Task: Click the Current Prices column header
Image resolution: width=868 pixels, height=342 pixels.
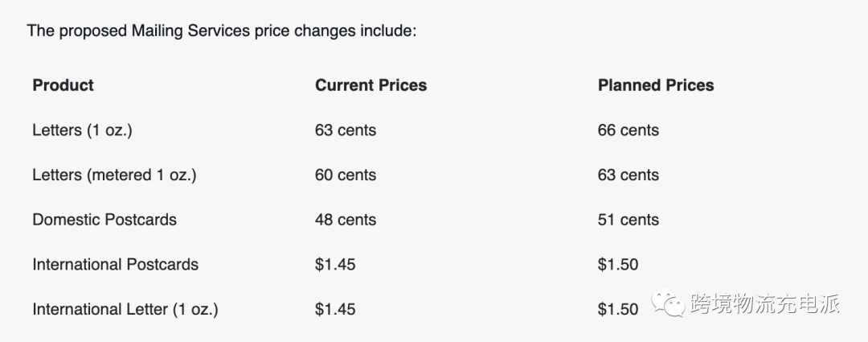Action: point(371,85)
